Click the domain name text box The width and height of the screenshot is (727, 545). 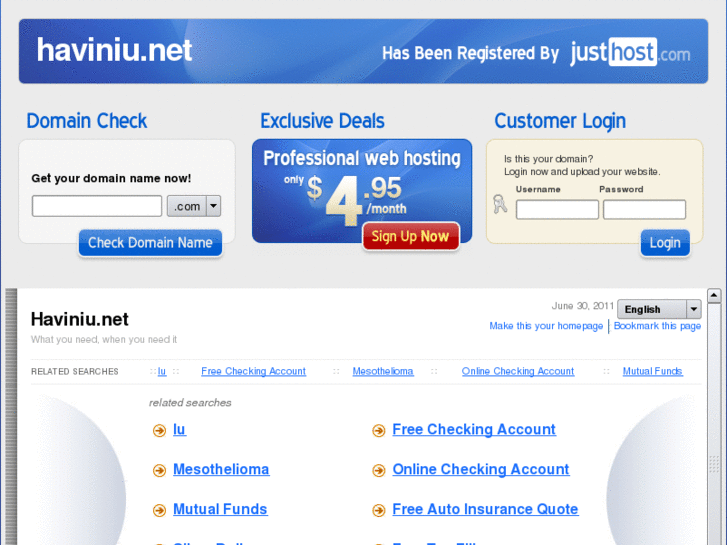[x=97, y=206]
